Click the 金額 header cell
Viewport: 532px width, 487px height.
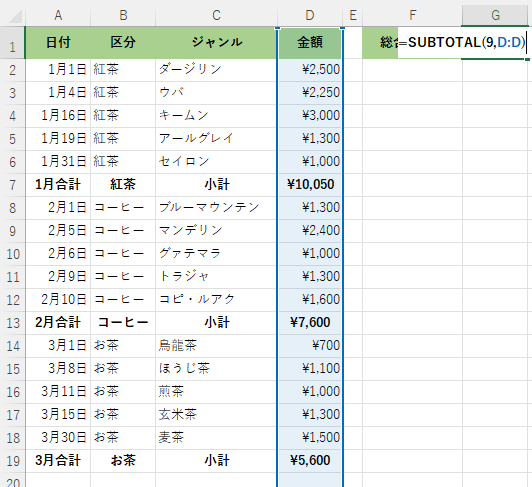click(310, 42)
